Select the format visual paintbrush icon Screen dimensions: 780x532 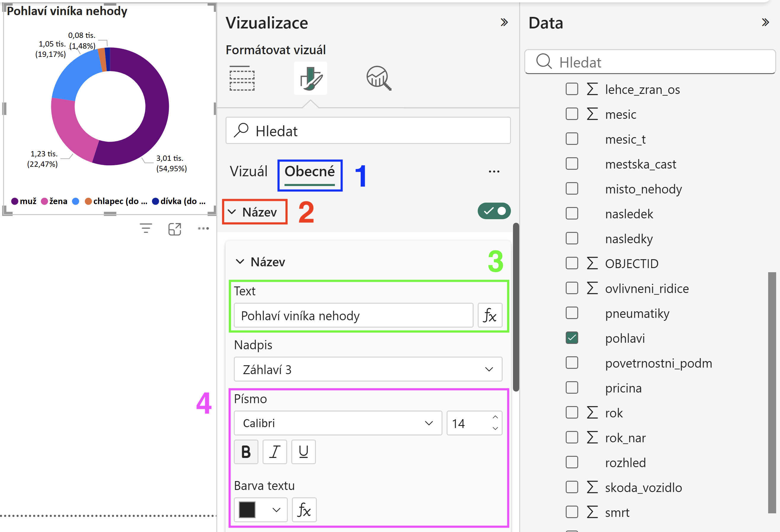(311, 78)
